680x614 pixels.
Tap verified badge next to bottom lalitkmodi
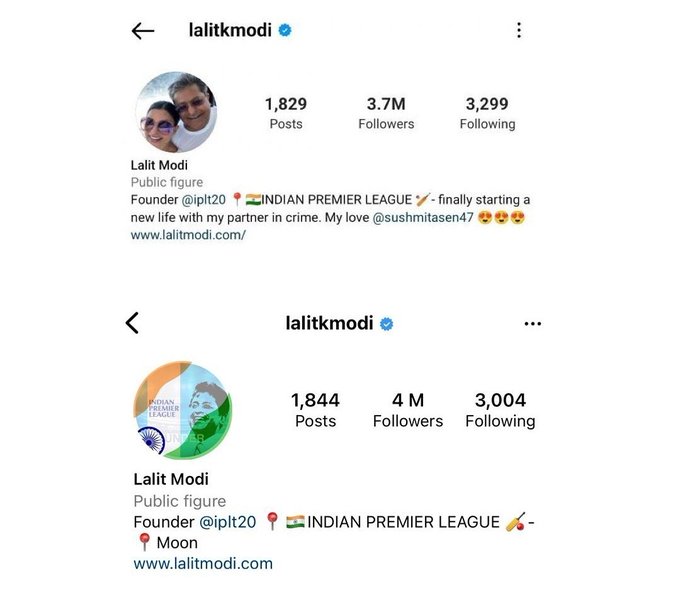coord(386,324)
